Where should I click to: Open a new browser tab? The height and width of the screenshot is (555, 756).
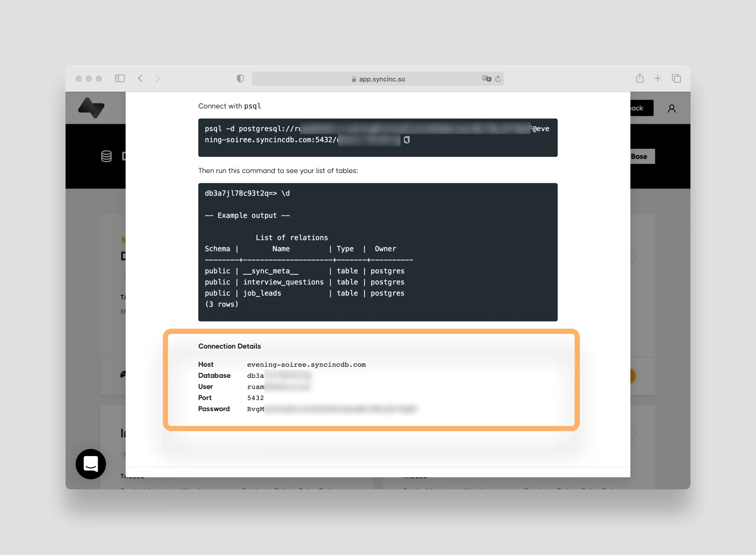(658, 79)
